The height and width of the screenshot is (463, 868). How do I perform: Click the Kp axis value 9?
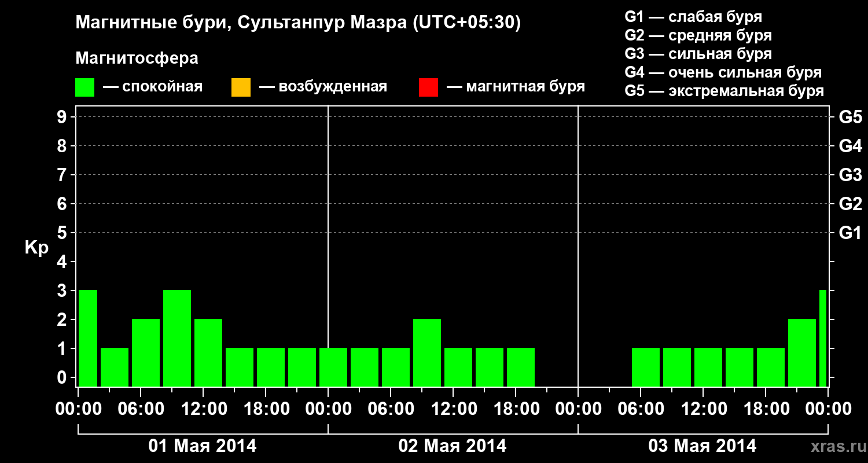(x=63, y=117)
